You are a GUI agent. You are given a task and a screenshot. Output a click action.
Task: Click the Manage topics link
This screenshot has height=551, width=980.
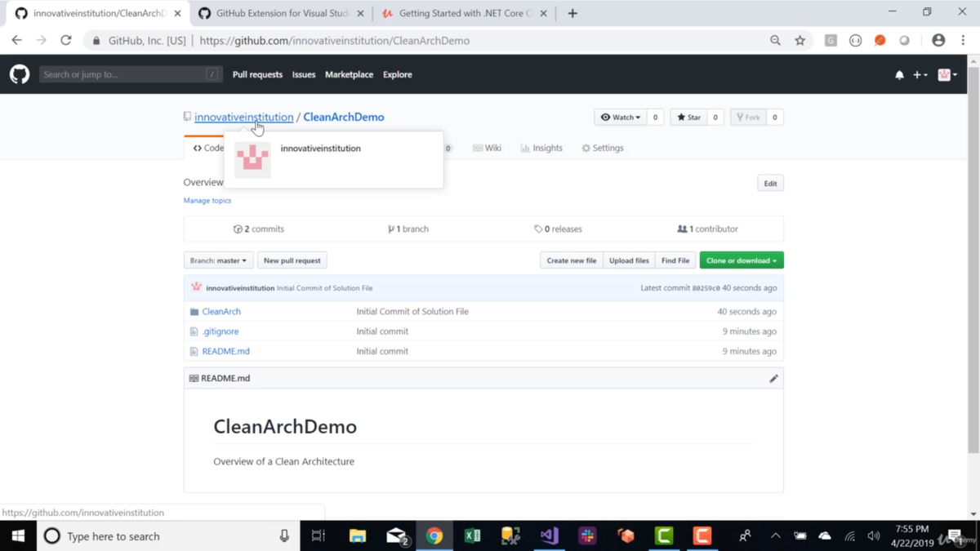(207, 200)
